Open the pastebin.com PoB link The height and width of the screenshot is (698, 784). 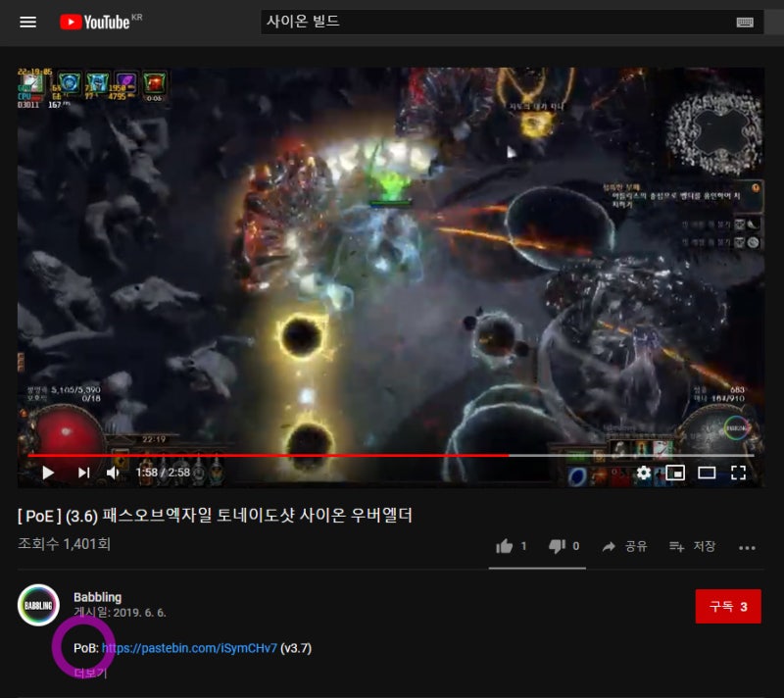[x=189, y=648]
